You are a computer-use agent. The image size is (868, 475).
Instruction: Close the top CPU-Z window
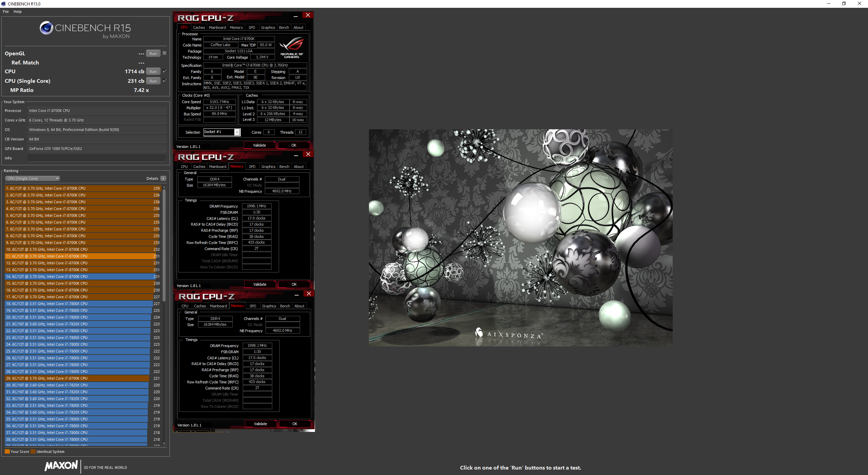click(x=308, y=15)
